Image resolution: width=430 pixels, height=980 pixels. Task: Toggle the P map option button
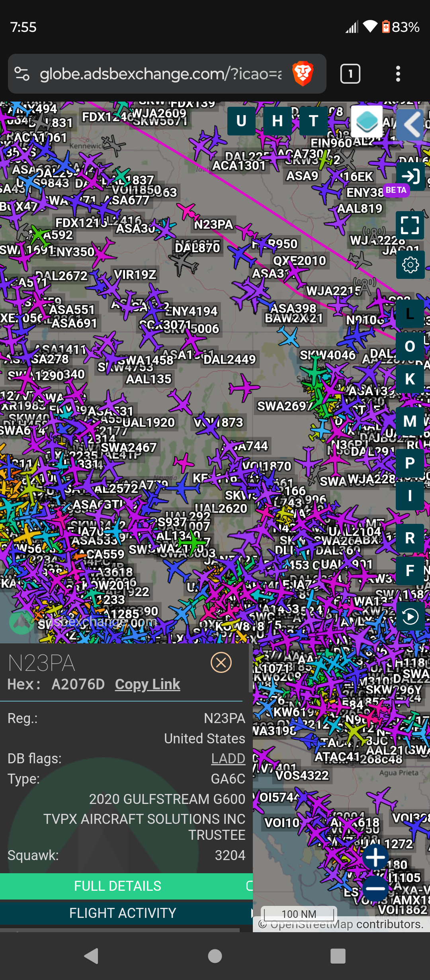410,463
